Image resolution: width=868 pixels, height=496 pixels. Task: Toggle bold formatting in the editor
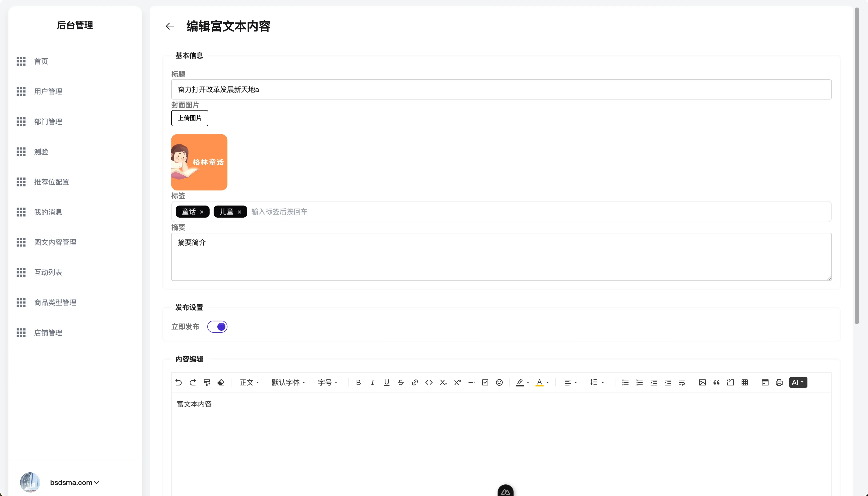tap(358, 383)
